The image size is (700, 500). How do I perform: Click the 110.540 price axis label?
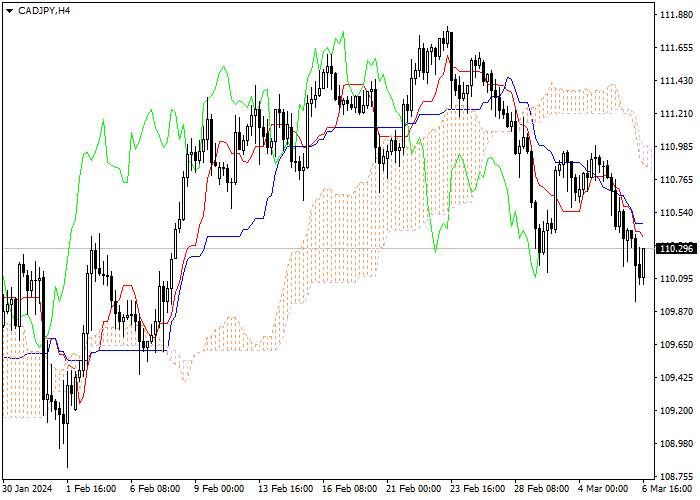[676, 212]
